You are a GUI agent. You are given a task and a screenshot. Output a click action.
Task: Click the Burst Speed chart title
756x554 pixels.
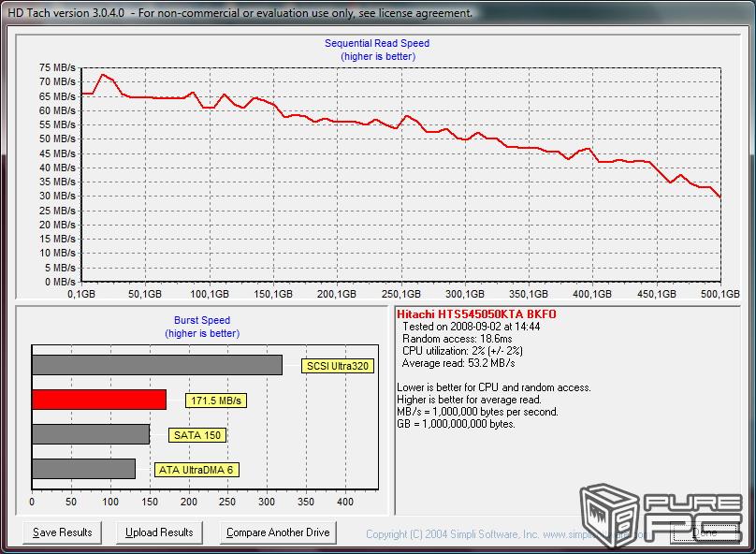click(x=202, y=320)
